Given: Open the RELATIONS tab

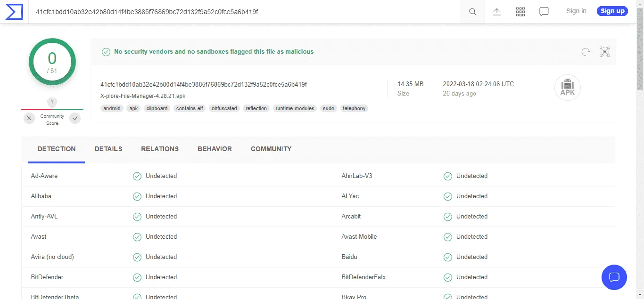Looking at the screenshot, I should [x=160, y=149].
